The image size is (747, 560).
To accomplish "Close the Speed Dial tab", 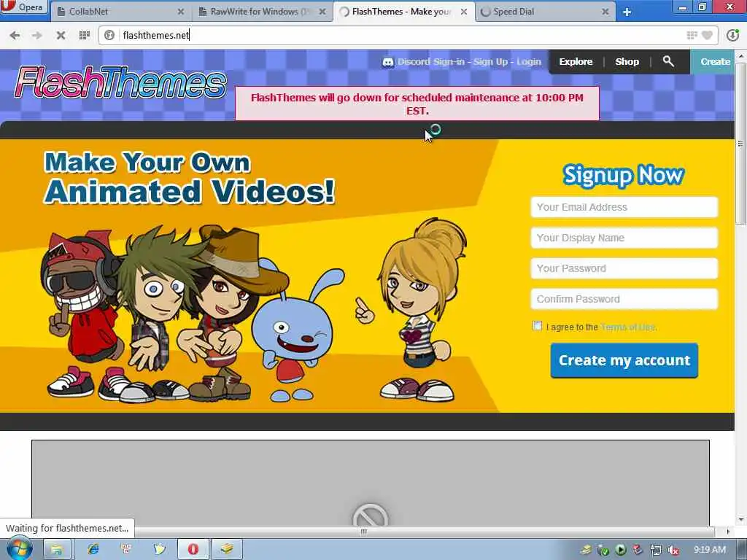I will [x=605, y=12].
